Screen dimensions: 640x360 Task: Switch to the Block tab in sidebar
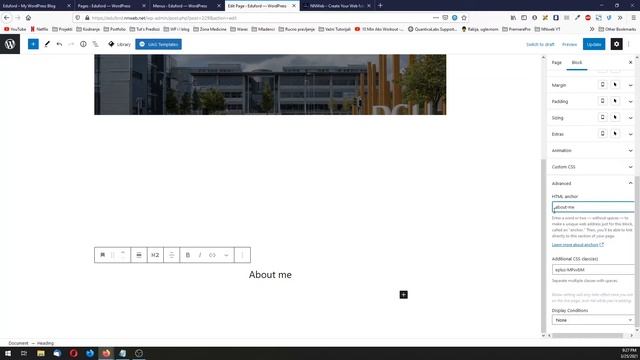577,62
